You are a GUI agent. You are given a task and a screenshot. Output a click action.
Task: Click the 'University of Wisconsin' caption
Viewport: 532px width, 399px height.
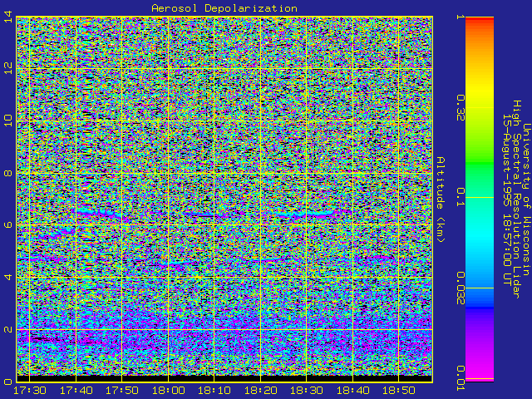[526, 199]
